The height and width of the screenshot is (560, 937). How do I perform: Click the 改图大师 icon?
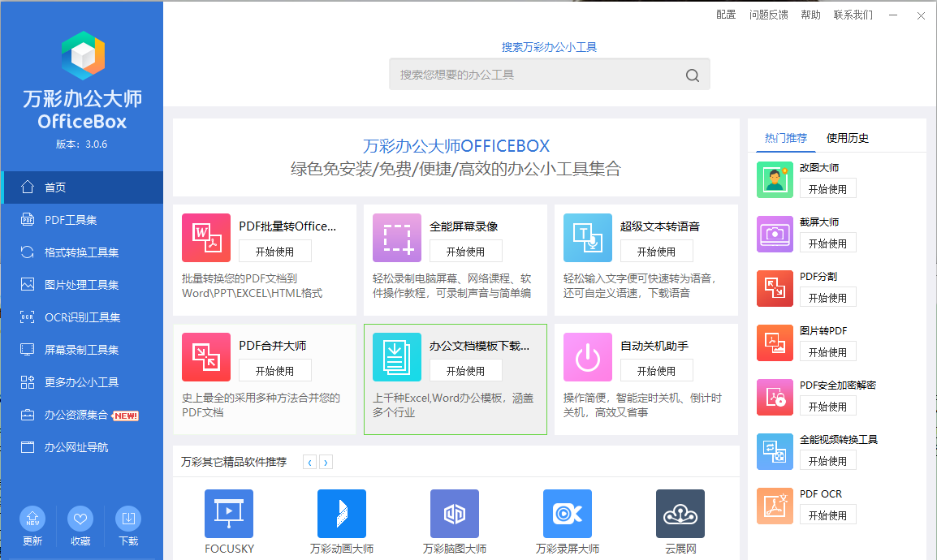tap(775, 179)
